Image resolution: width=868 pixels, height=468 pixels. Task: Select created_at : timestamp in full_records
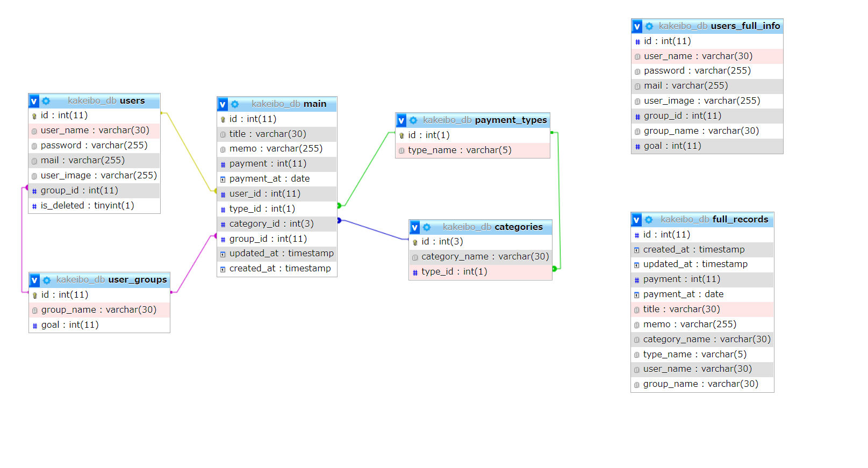(702, 249)
